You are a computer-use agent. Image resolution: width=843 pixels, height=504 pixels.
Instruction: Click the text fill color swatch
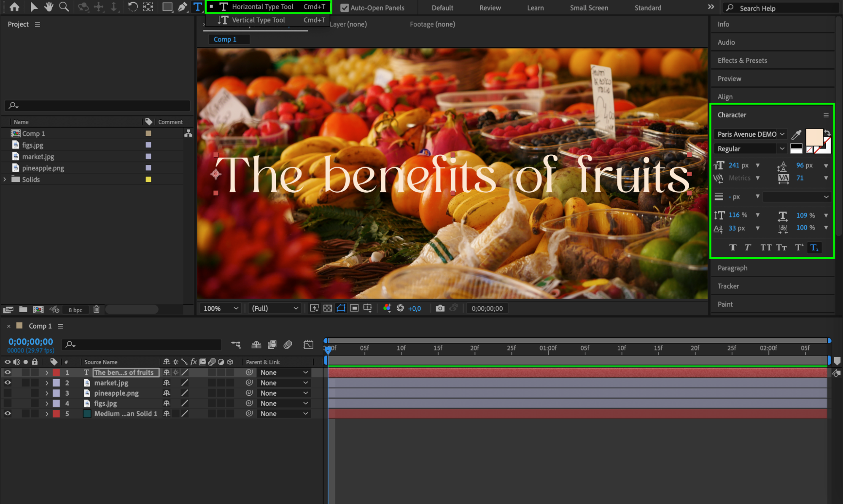(814, 137)
